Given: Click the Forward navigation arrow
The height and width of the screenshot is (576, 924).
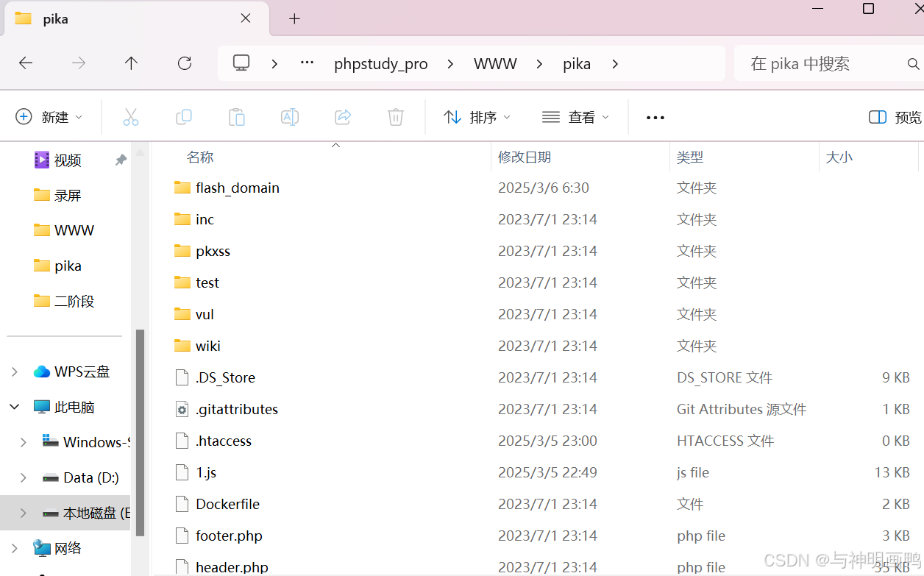Looking at the screenshot, I should pos(79,63).
